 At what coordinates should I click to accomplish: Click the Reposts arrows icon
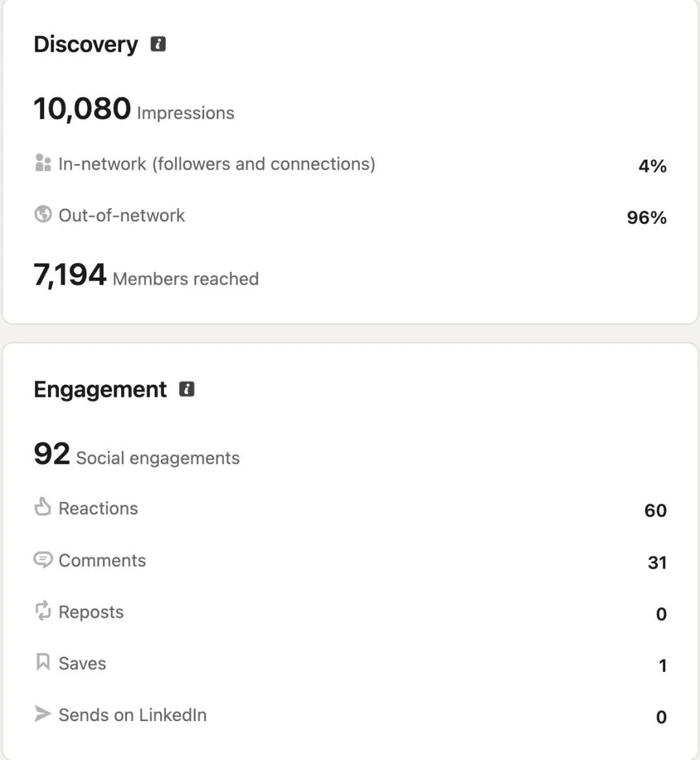[43, 611]
